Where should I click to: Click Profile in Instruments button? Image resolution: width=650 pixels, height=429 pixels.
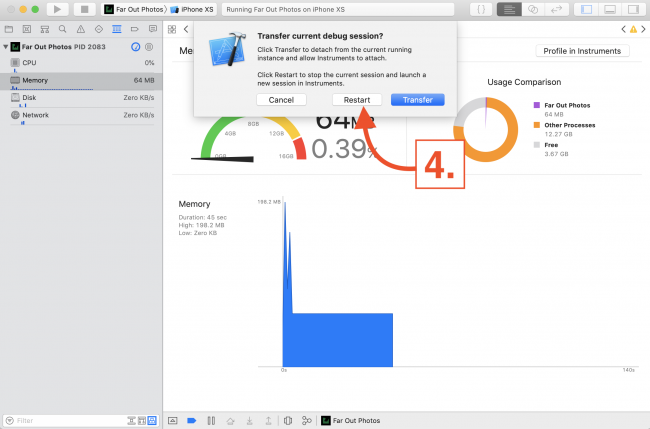[582, 51]
